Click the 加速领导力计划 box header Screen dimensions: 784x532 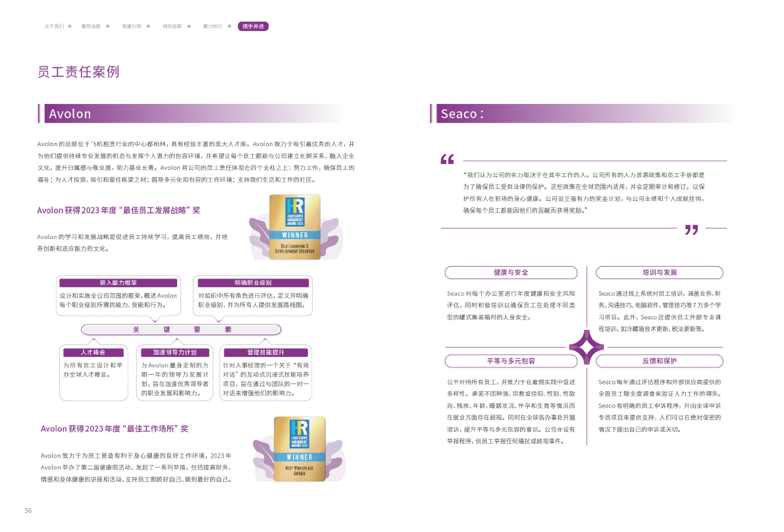click(x=174, y=352)
